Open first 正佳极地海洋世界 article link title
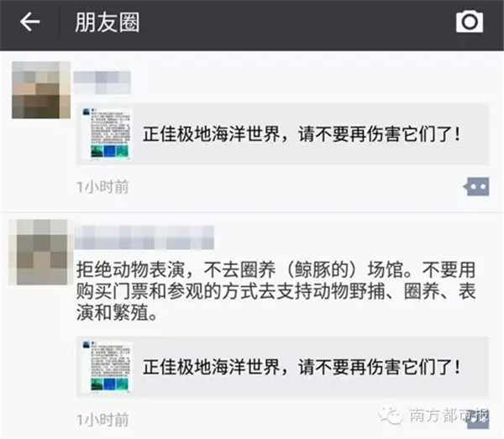Image resolution: width=504 pixels, height=439 pixels. click(x=302, y=134)
